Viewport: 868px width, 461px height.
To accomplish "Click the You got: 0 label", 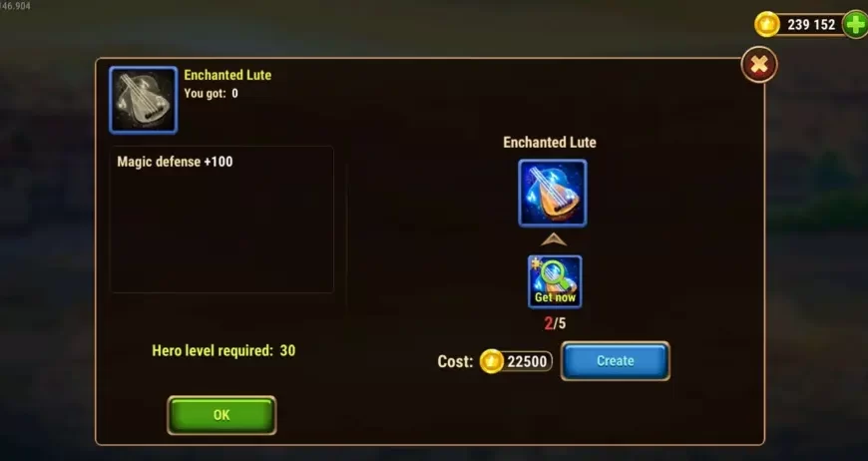I will 211,93.
